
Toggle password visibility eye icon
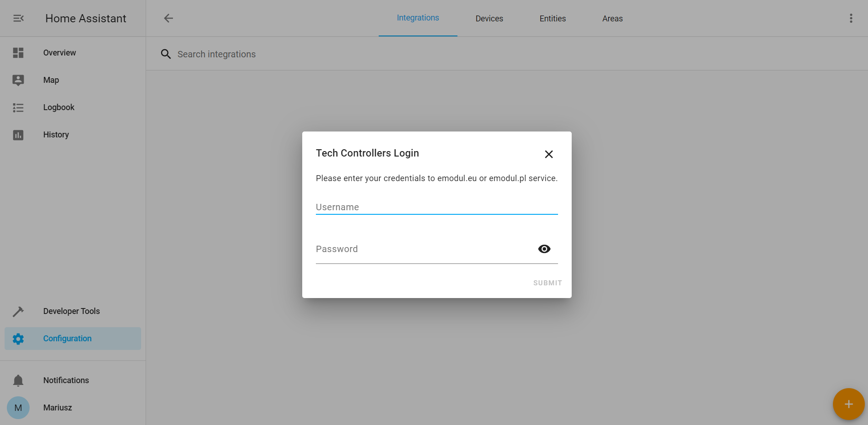pos(544,249)
